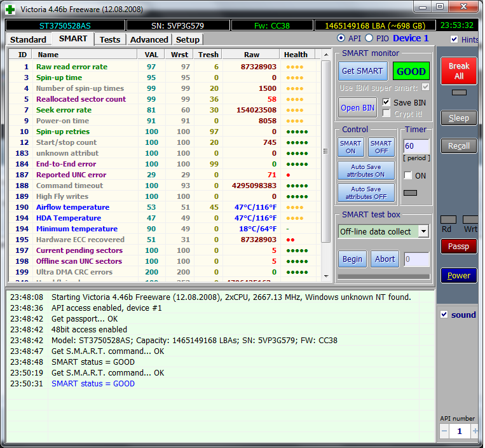Click the Wrst column header
Image resolution: width=485 pixels, height=448 pixels.
pos(179,55)
